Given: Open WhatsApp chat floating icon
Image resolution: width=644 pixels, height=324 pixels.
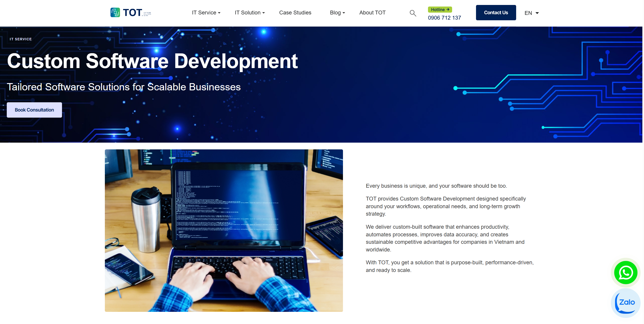Looking at the screenshot, I should [x=626, y=272].
